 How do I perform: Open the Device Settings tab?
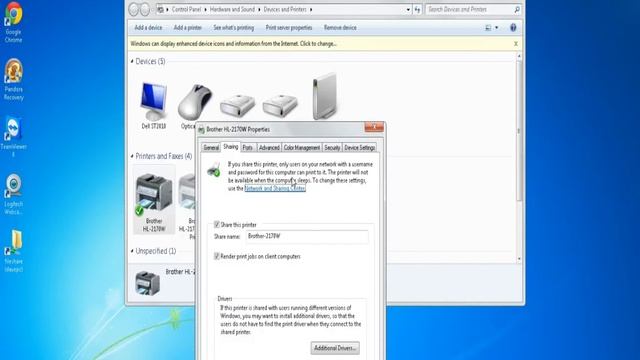(360, 148)
